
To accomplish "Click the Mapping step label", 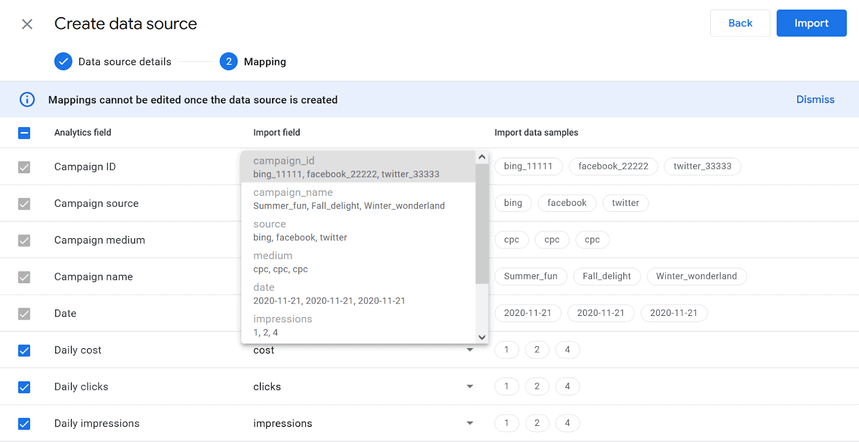I will point(265,62).
